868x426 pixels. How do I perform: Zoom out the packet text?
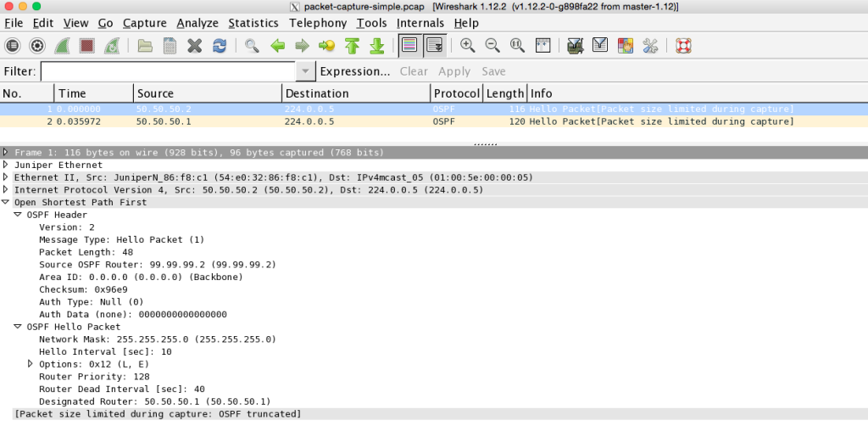492,46
